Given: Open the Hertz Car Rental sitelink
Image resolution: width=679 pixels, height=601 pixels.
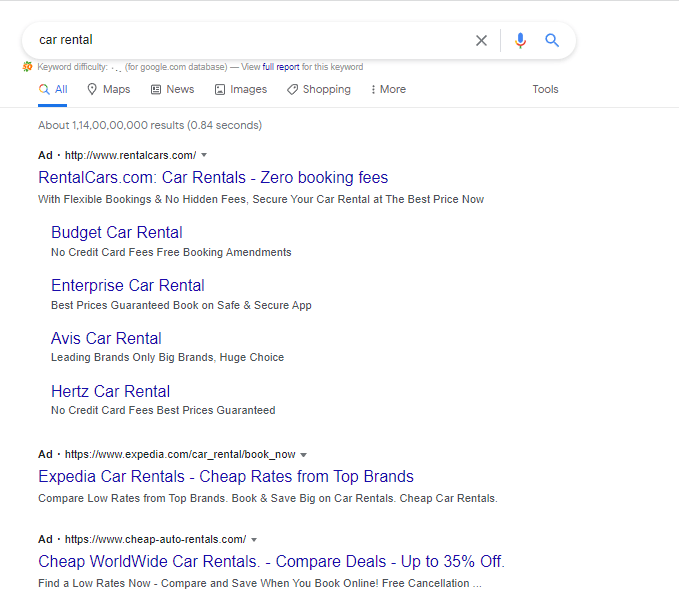Looking at the screenshot, I should pyautogui.click(x=110, y=391).
